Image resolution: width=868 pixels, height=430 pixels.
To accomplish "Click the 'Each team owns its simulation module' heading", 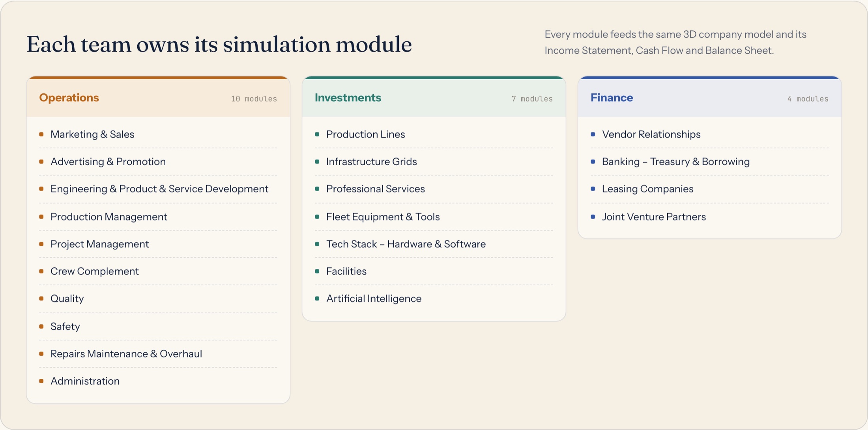I will click(219, 44).
